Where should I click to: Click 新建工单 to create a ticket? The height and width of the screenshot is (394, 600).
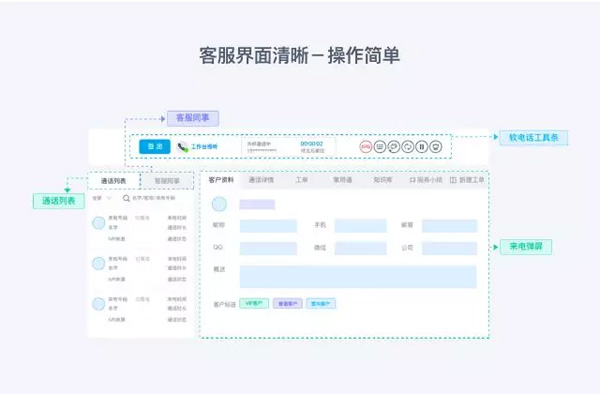coord(467,180)
